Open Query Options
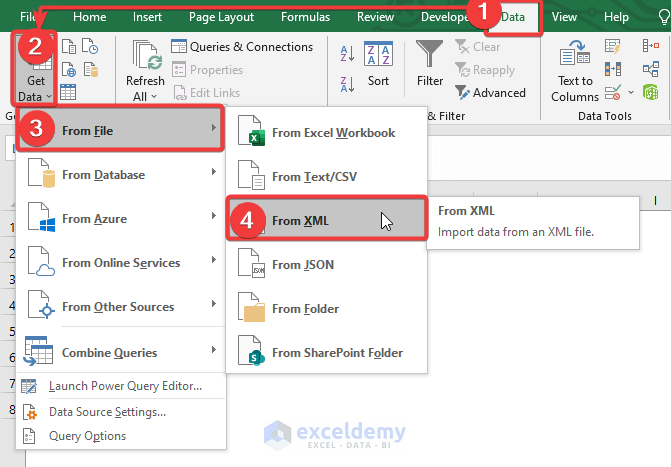The height and width of the screenshot is (467, 671). tap(120, 436)
